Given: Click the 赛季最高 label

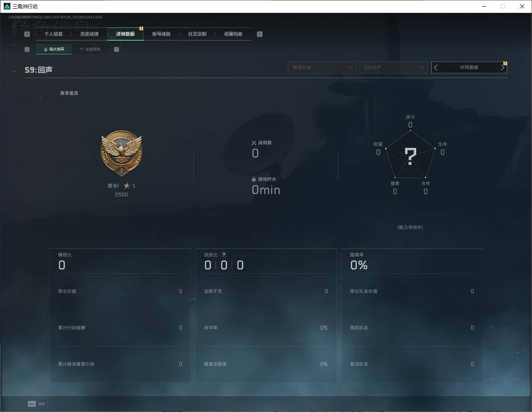Looking at the screenshot, I should point(69,93).
